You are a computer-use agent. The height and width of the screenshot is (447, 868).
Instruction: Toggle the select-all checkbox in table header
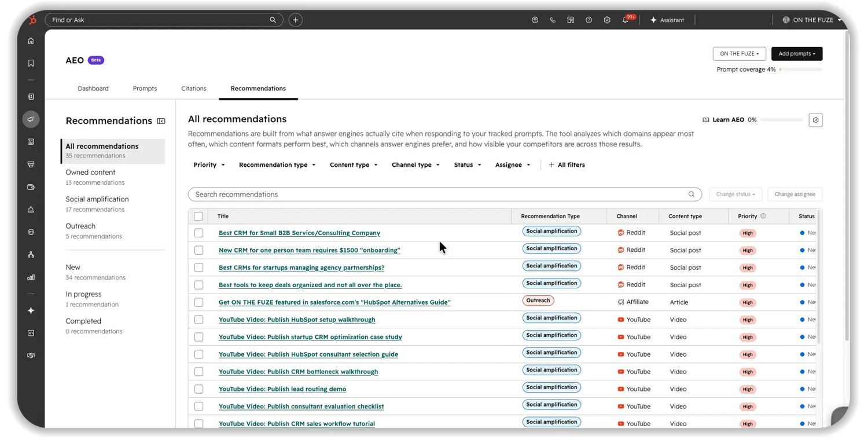pos(198,216)
